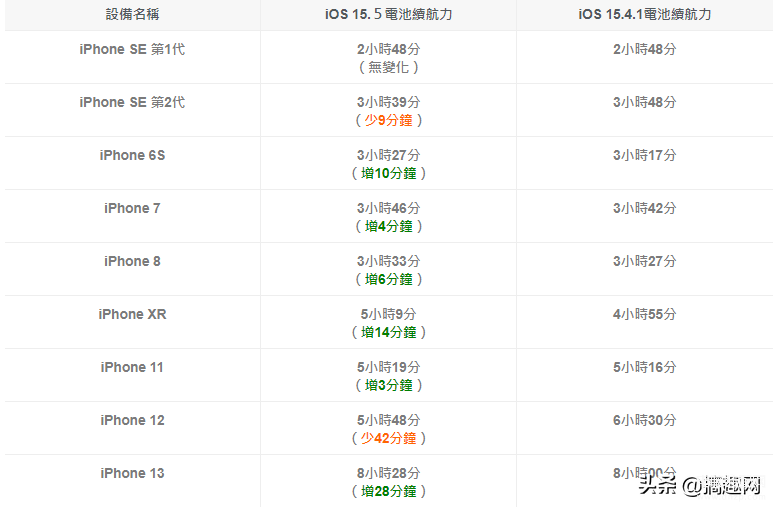Click the 5小時48分 value for iPhone 12

tap(388, 420)
